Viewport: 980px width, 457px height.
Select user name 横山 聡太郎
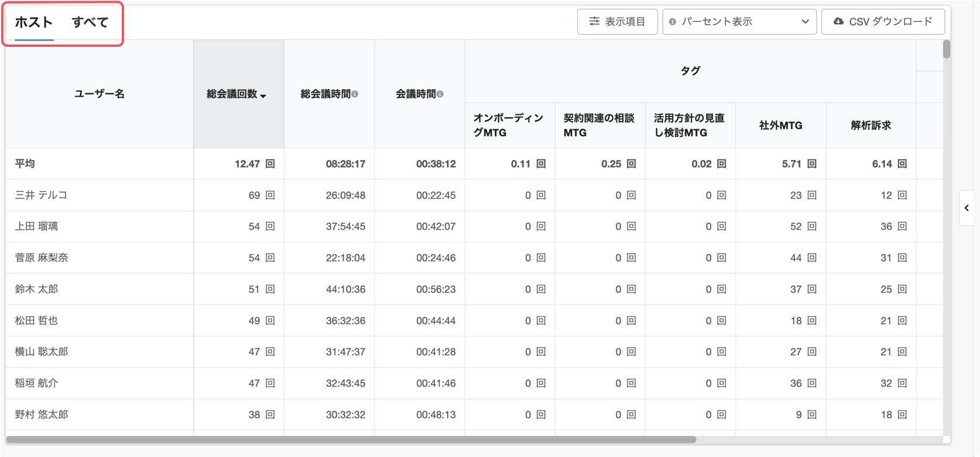pos(42,352)
